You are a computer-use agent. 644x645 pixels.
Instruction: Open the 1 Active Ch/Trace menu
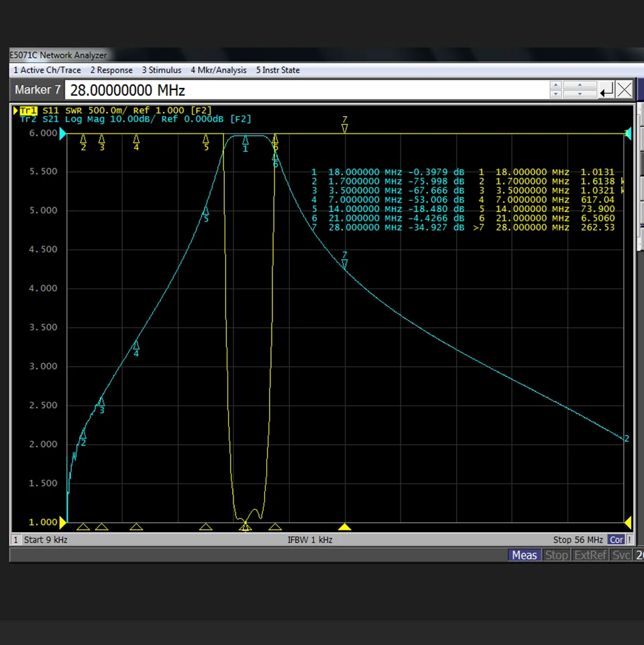tap(47, 70)
